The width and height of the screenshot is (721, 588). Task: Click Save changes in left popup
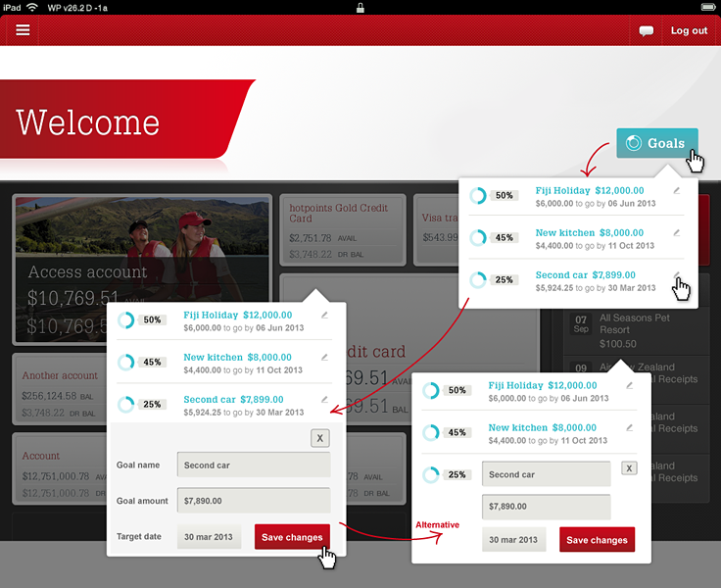(292, 537)
